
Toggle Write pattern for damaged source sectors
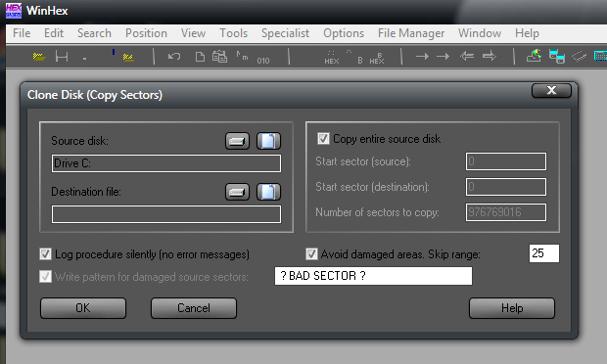coord(45,277)
